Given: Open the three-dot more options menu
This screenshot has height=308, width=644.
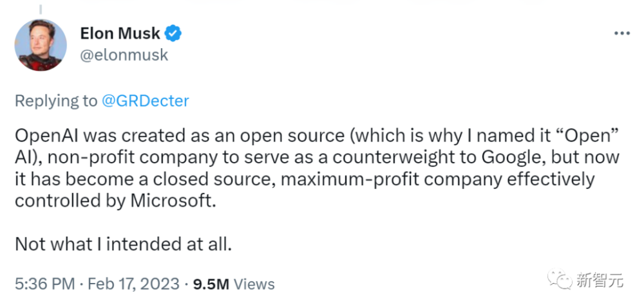Looking at the screenshot, I should pos(621,33).
